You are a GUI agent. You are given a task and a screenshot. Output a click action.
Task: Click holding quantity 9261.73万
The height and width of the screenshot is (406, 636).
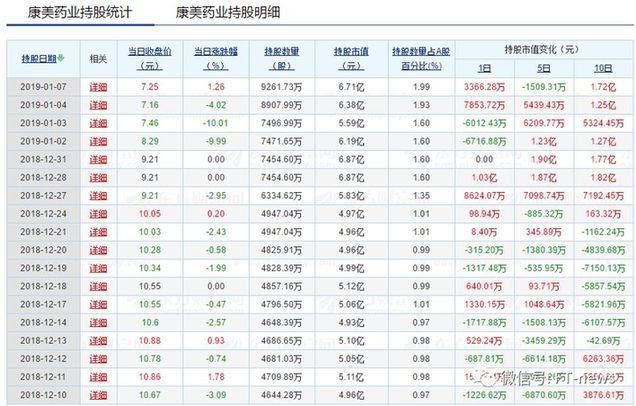(x=281, y=87)
